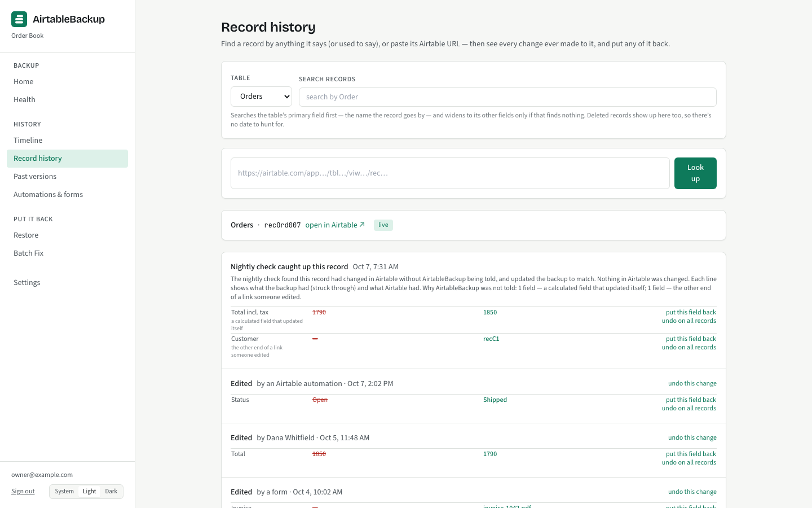
Task: Select Record history sidebar item
Action: pyautogui.click(x=67, y=159)
